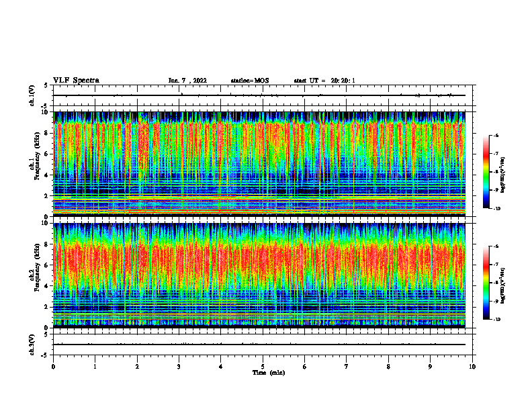Click time tick "3" on bottom axis
The height and width of the screenshot is (411, 532).
pyautogui.click(x=179, y=367)
